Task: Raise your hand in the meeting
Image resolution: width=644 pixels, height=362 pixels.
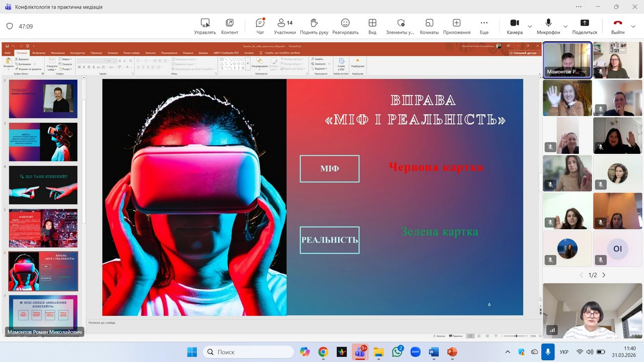Action: [x=314, y=26]
